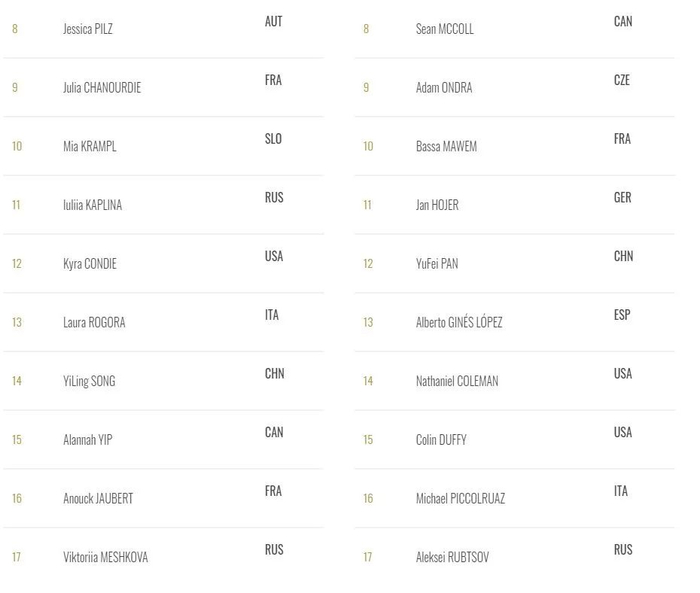The width and height of the screenshot is (700, 593).
Task: Open Julia CHANOURDIE's profile
Action: click(x=102, y=88)
